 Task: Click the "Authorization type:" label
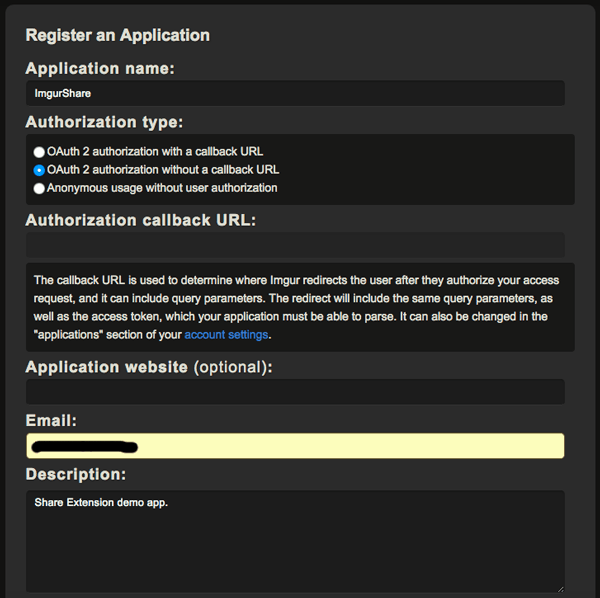105,122
